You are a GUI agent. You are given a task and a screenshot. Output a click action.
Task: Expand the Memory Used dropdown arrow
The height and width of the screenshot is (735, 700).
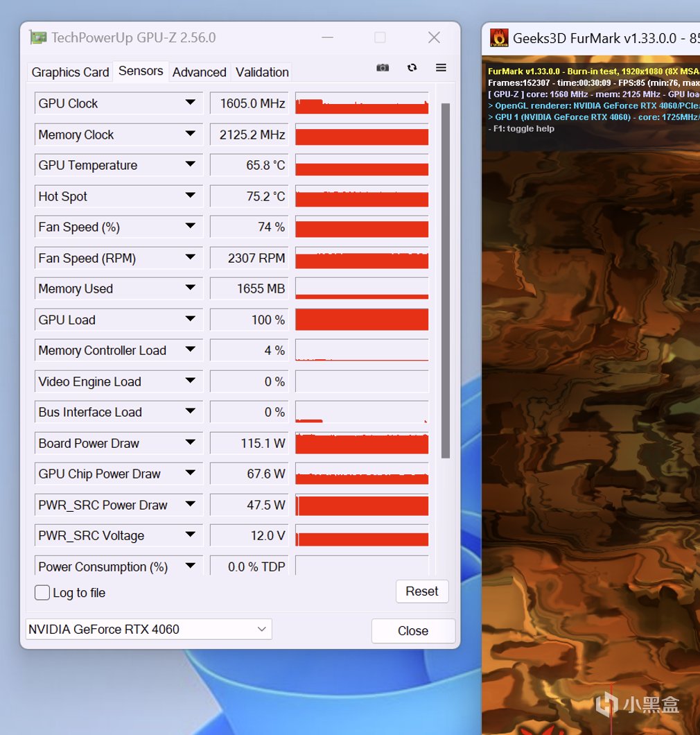[x=190, y=288]
